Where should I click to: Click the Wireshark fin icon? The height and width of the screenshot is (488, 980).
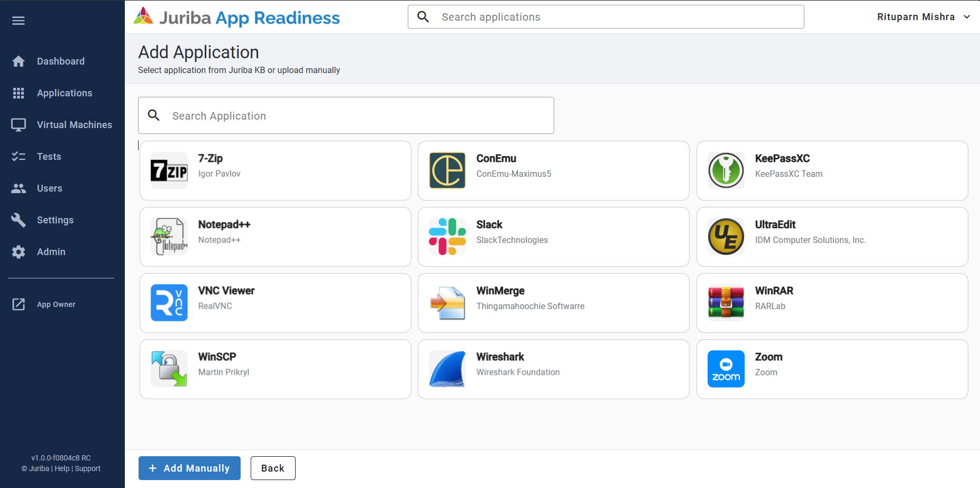coord(447,369)
